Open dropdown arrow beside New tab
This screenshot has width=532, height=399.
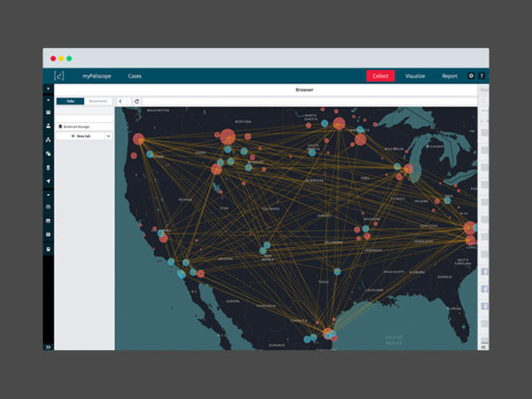(x=108, y=136)
